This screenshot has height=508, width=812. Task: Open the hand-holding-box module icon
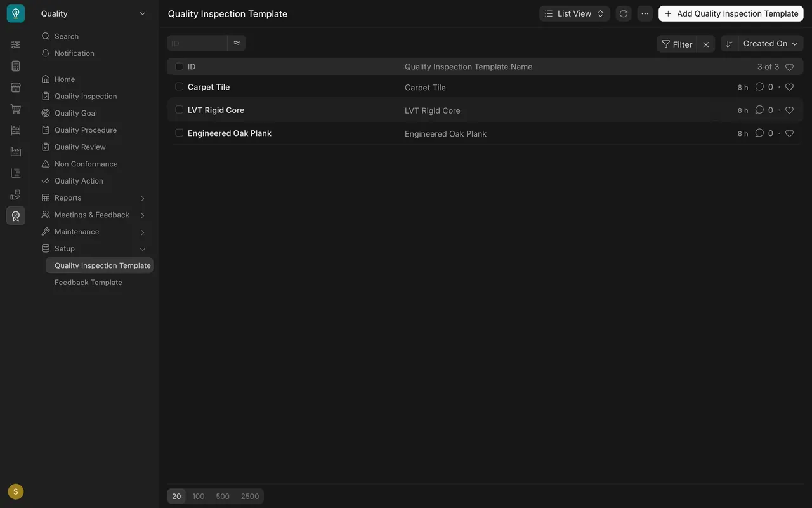[16, 194]
